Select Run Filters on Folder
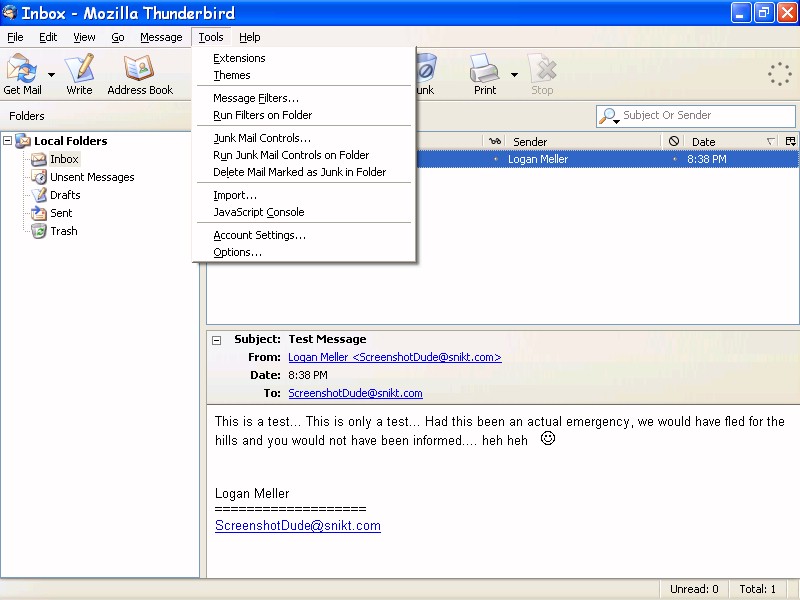Screen dimensions: 800x600 coord(304,115)
